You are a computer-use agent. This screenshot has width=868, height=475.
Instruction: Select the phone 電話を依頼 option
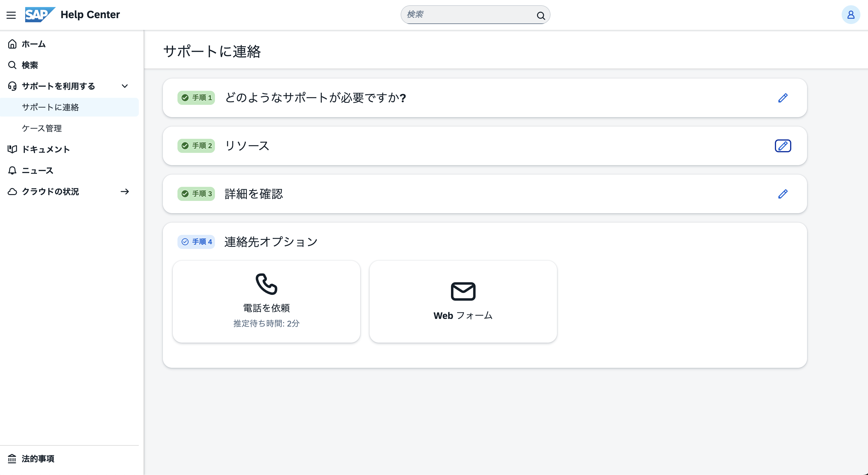[266, 301]
